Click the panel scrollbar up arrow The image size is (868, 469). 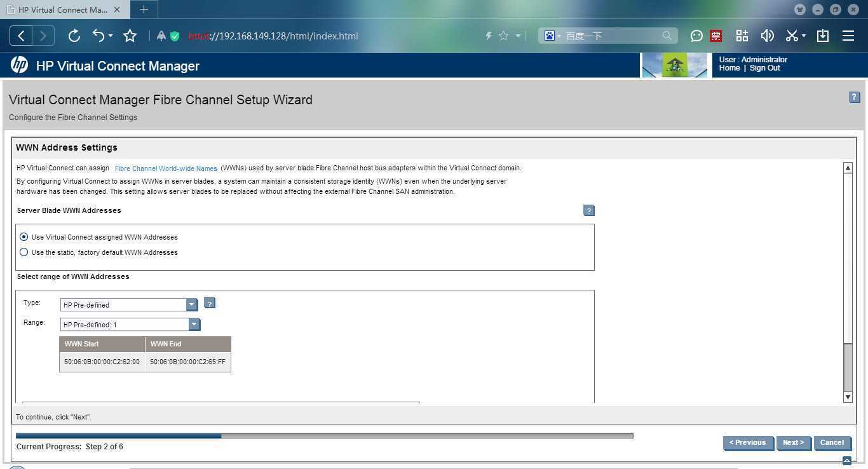pos(848,167)
